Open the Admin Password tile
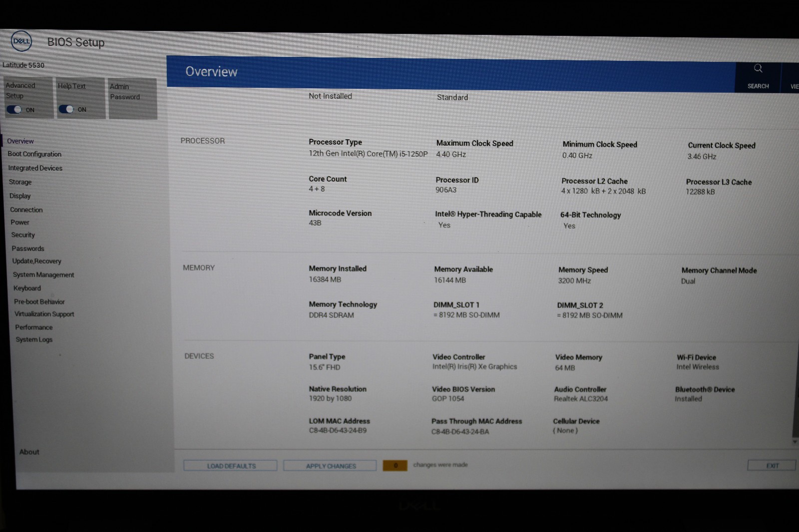 click(133, 98)
